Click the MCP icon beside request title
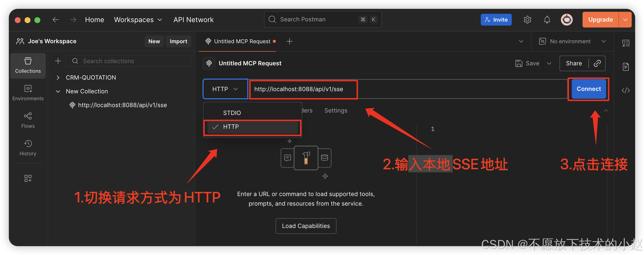 (209, 63)
